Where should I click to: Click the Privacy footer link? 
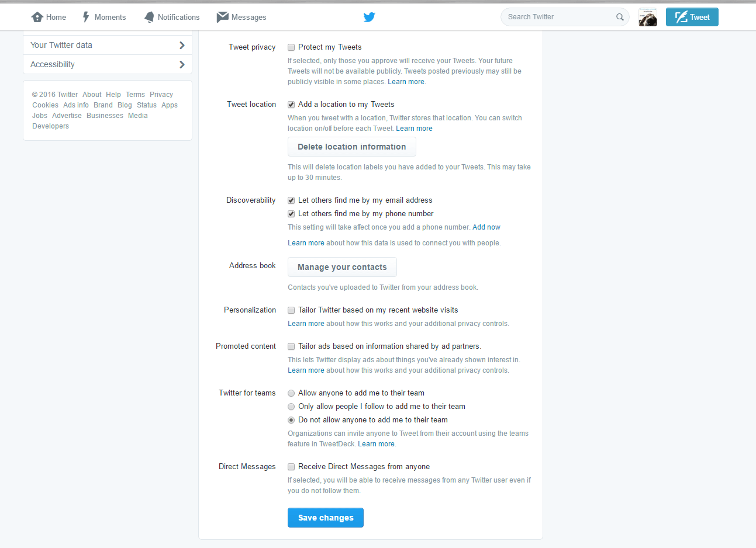[161, 95]
